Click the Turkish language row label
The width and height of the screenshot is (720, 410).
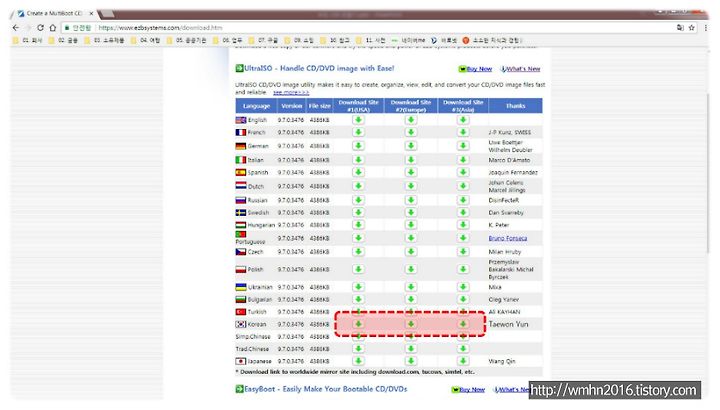(x=257, y=312)
